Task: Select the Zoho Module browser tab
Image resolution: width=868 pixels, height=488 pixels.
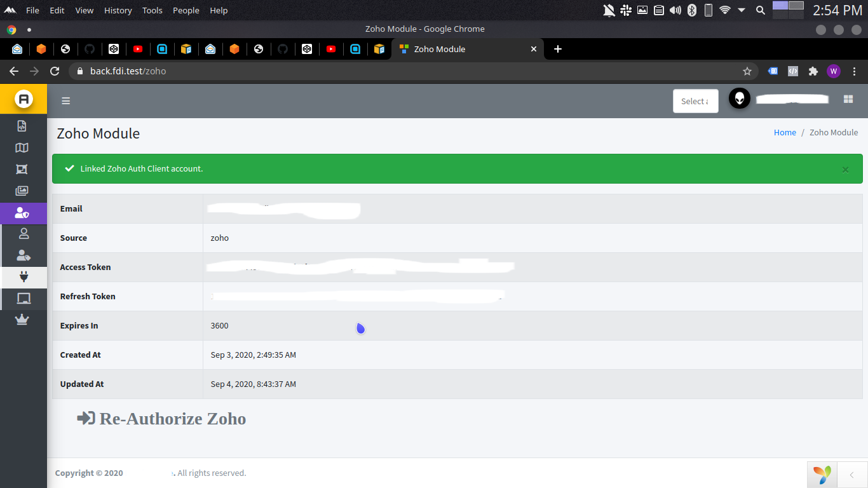Action: click(468, 49)
